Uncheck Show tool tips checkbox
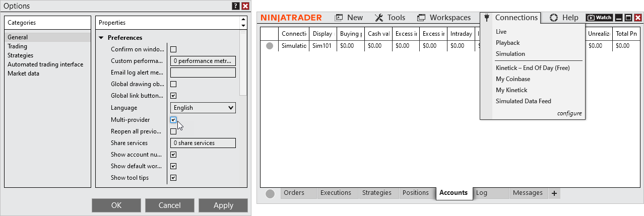Image resolution: width=644 pixels, height=216 pixels. pyautogui.click(x=173, y=178)
